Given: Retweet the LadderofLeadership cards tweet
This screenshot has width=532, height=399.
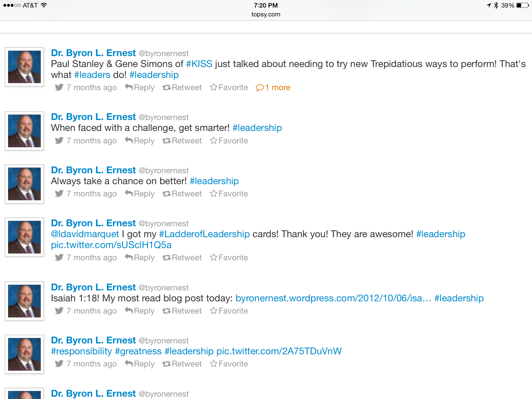Looking at the screenshot, I should [182, 258].
